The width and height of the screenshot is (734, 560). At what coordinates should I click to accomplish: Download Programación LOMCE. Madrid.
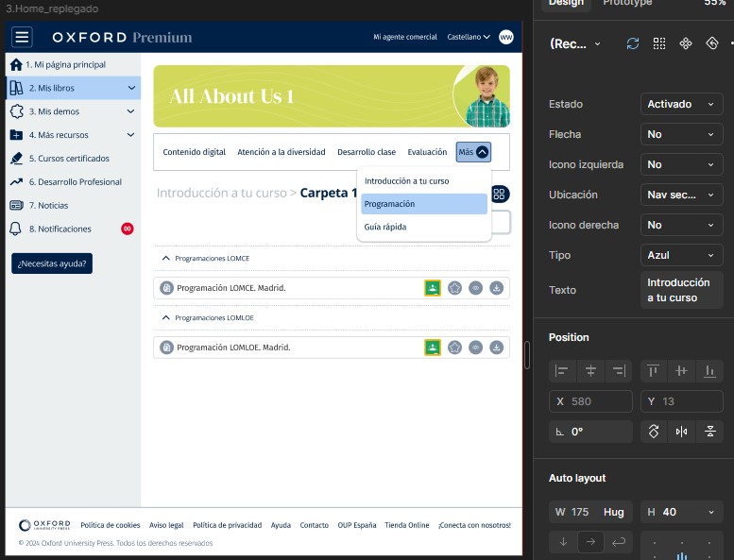pos(497,288)
